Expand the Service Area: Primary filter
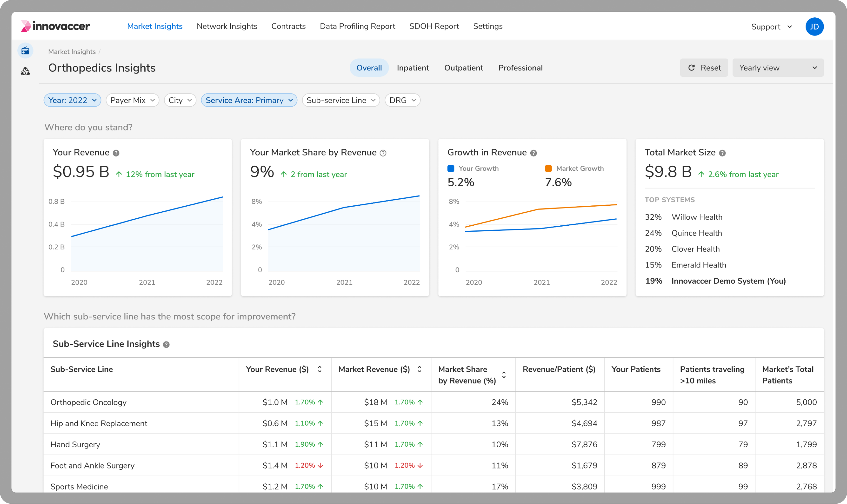 tap(249, 100)
